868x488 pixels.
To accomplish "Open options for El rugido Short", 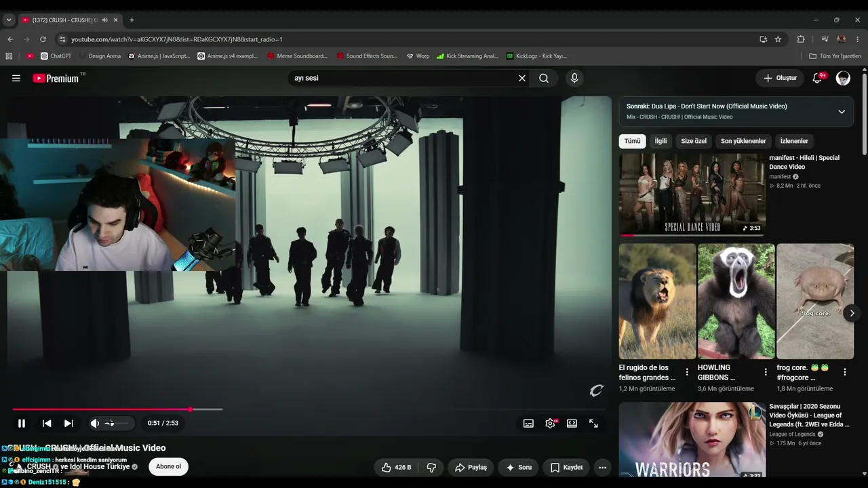I will [687, 372].
